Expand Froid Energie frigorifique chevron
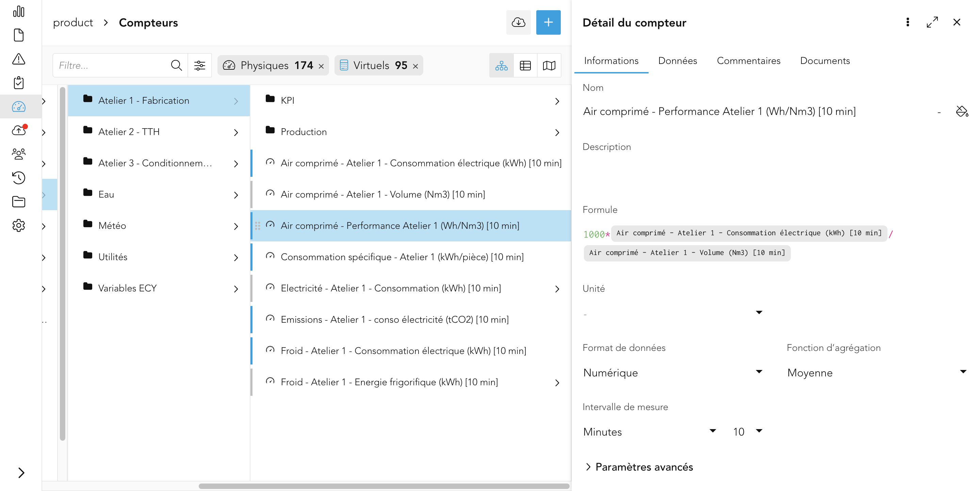 (557, 383)
